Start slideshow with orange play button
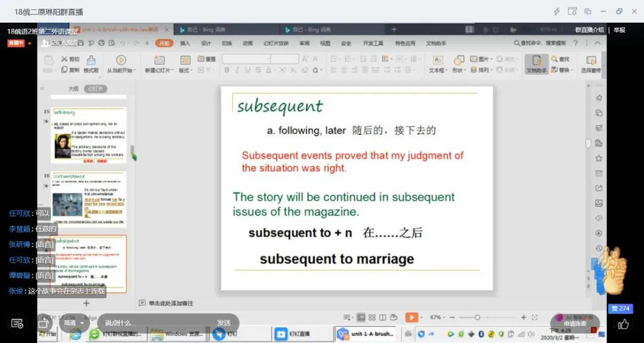Image resolution: width=644 pixels, height=343 pixels. pyautogui.click(x=411, y=317)
